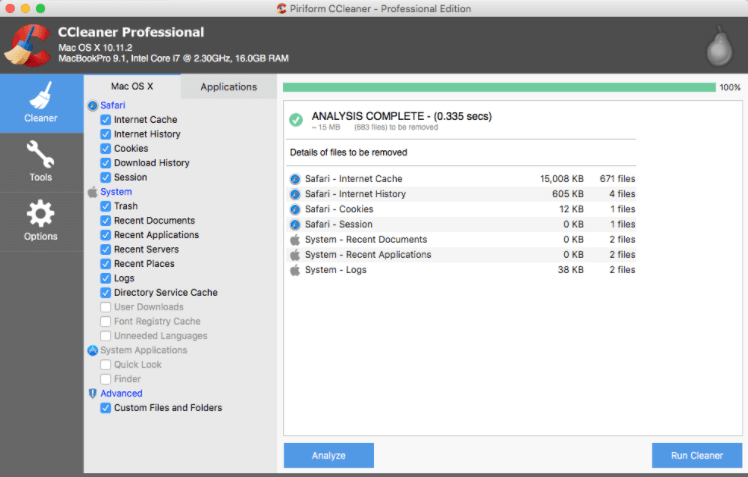Click Safari icon in Internet History result row
This screenshot has width=748, height=477.
click(x=295, y=194)
